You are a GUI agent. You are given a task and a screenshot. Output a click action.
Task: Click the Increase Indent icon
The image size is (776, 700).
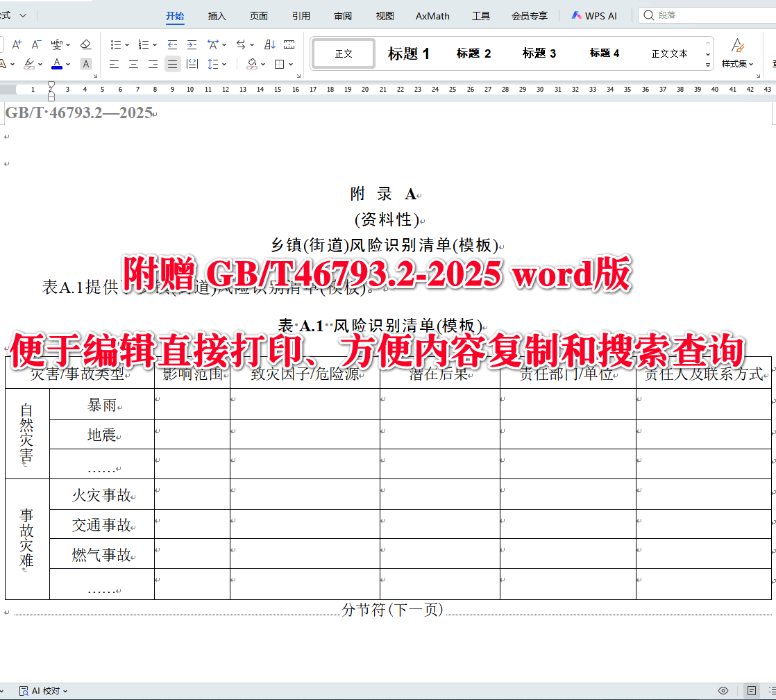(192, 43)
